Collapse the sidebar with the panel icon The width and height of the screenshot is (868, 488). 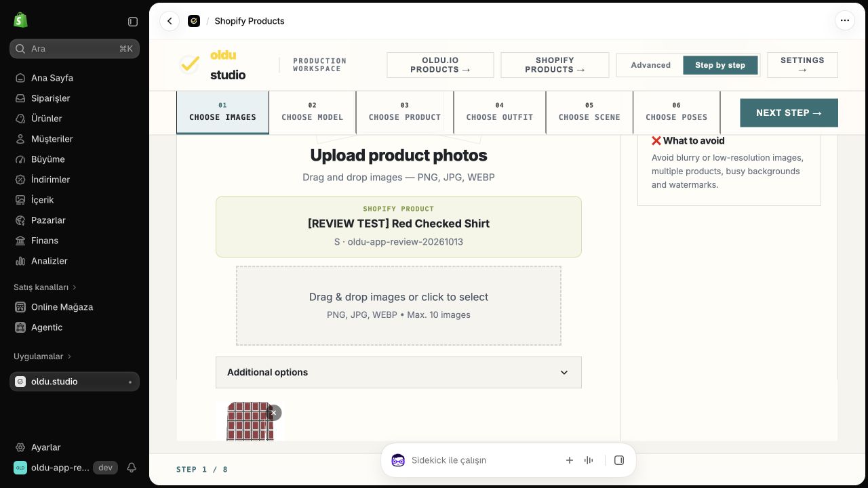coord(133,22)
